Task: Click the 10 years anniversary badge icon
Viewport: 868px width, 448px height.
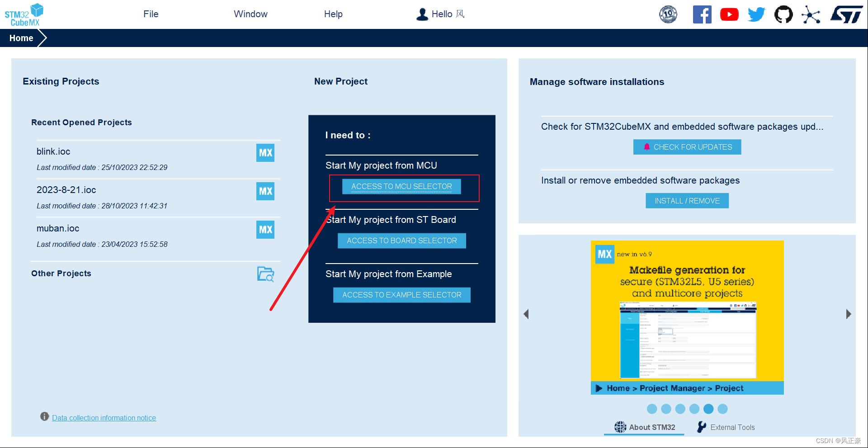Action: point(668,14)
